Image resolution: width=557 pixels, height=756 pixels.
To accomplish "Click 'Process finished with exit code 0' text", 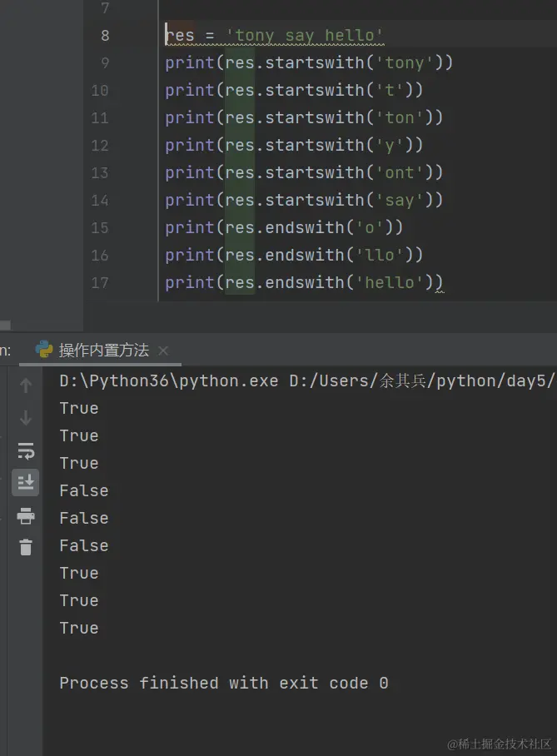I will [x=224, y=684].
